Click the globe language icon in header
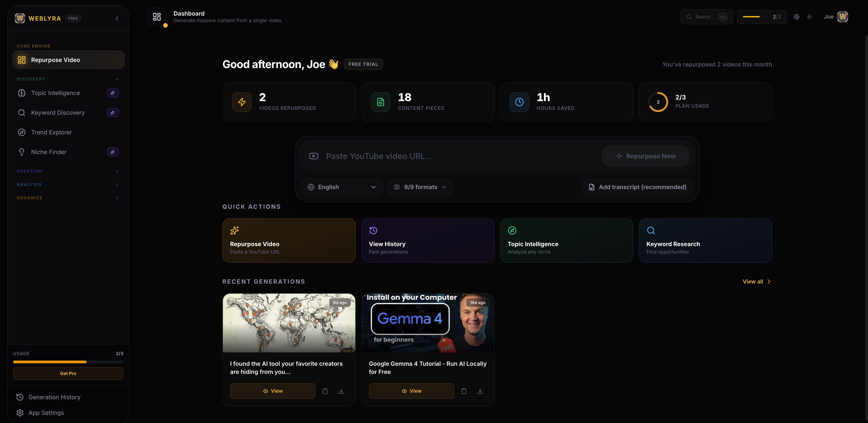This screenshot has height=423, width=868. click(796, 17)
